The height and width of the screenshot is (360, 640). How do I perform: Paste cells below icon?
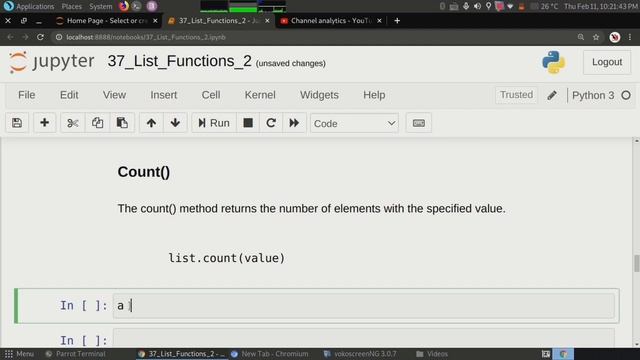click(x=122, y=123)
